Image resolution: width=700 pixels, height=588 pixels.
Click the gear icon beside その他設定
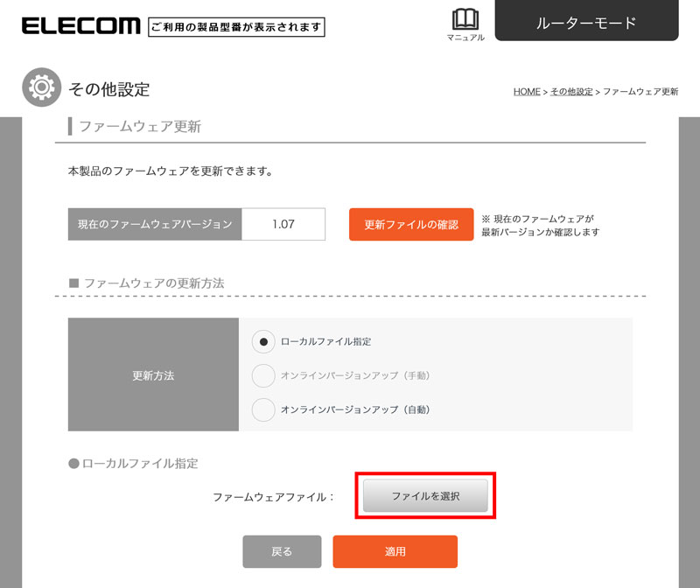(x=41, y=87)
